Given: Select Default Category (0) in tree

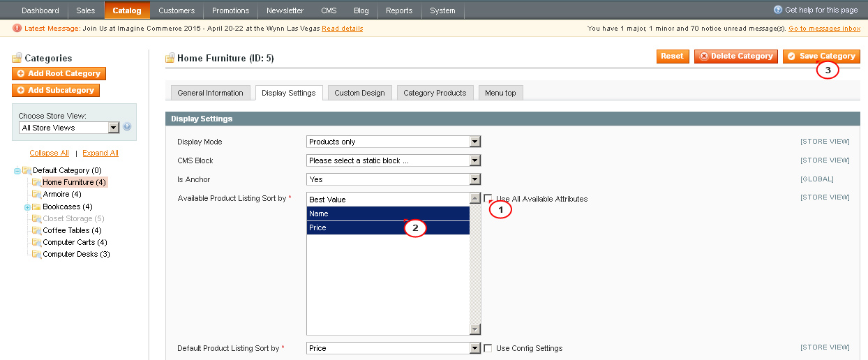Looking at the screenshot, I should click(x=67, y=170).
